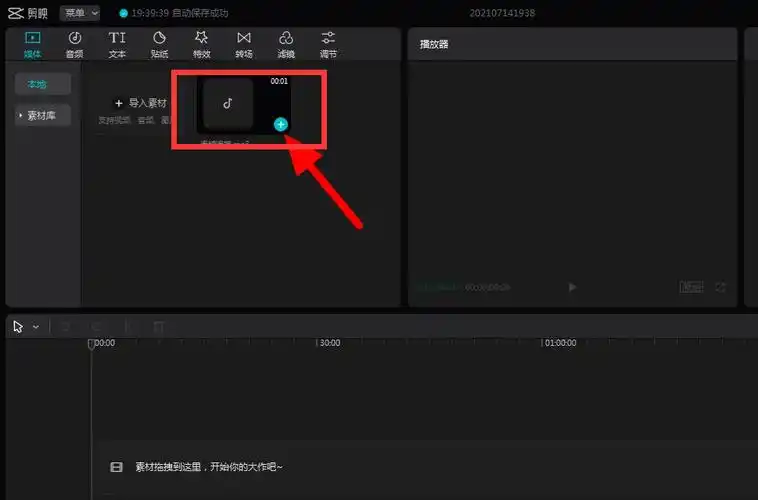Click the 30:00 mark on timeline ruler
Viewport: 758px width, 500px height.
[330, 343]
